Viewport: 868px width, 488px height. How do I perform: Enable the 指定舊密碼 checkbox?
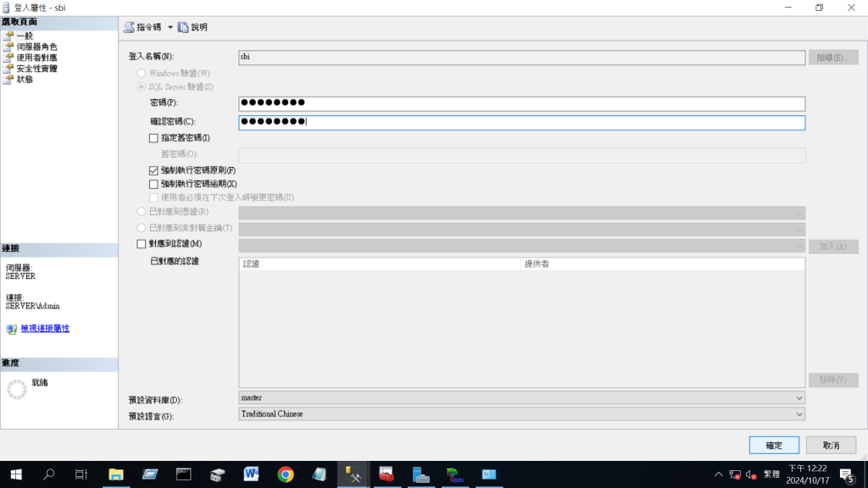point(153,138)
